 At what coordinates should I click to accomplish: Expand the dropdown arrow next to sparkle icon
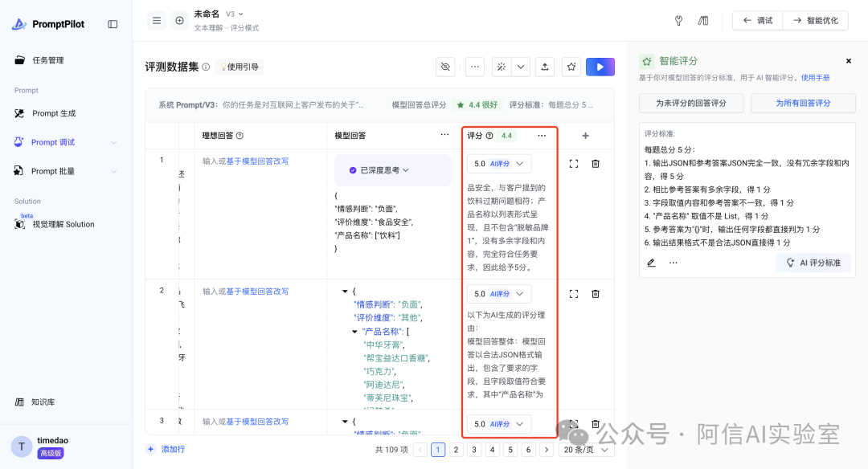[521, 67]
